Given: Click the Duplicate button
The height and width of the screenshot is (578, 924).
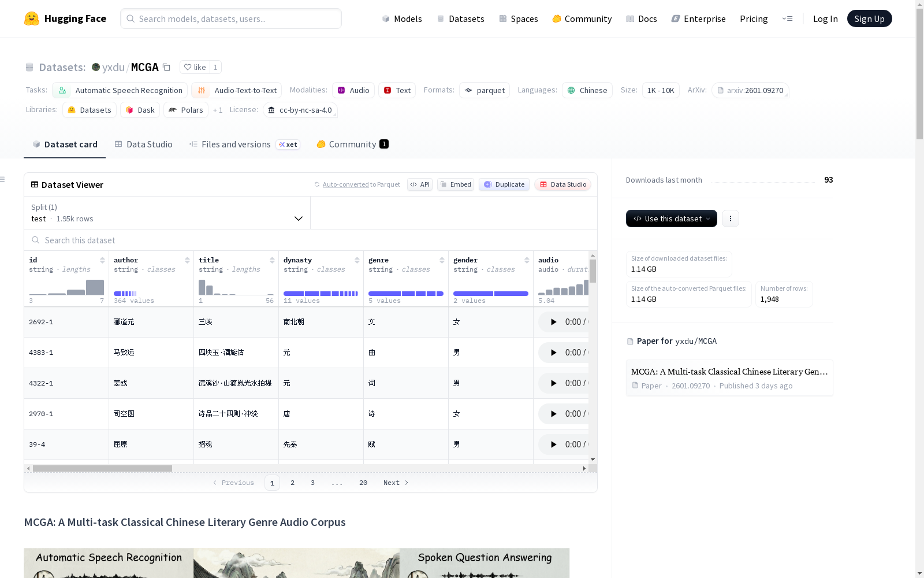Looking at the screenshot, I should (x=504, y=184).
